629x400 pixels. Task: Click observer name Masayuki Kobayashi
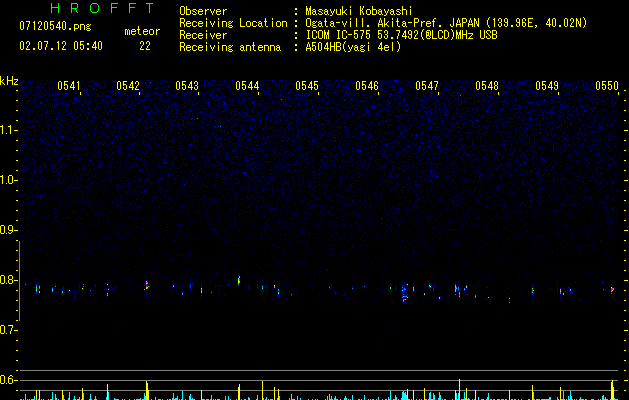point(358,11)
